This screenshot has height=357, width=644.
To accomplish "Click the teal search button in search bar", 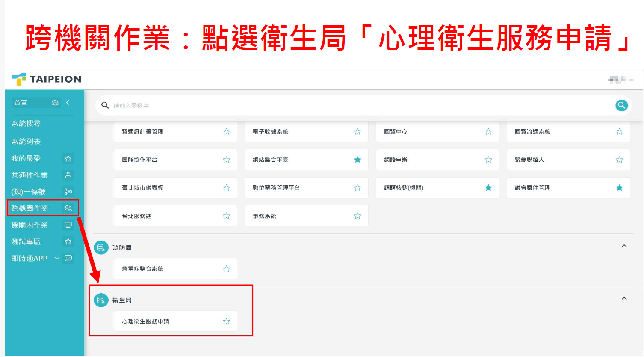I will (x=621, y=105).
